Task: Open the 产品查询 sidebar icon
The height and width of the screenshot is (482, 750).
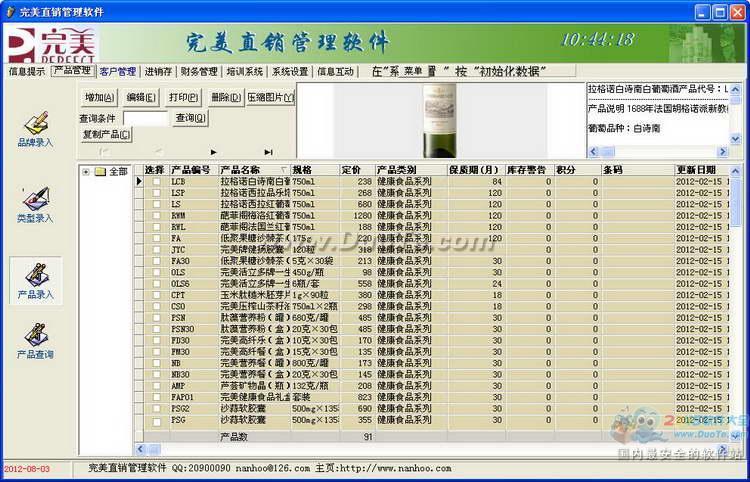Action: coord(36,341)
